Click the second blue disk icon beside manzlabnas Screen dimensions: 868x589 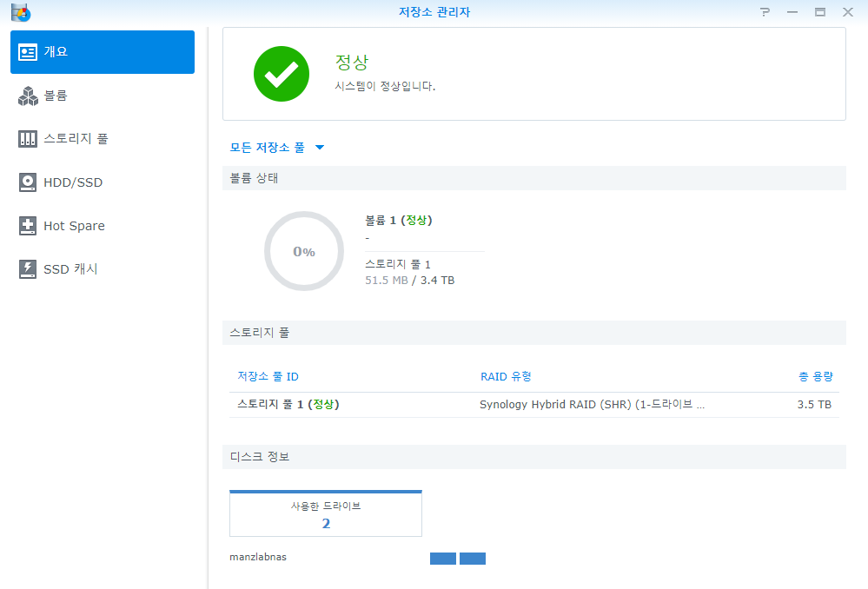pos(473,558)
